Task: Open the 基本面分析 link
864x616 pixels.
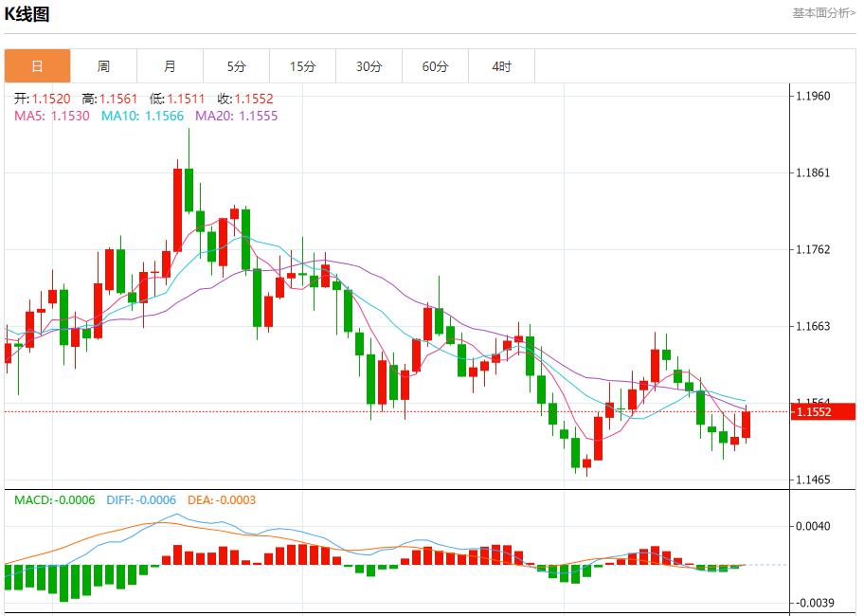Action: (823, 13)
